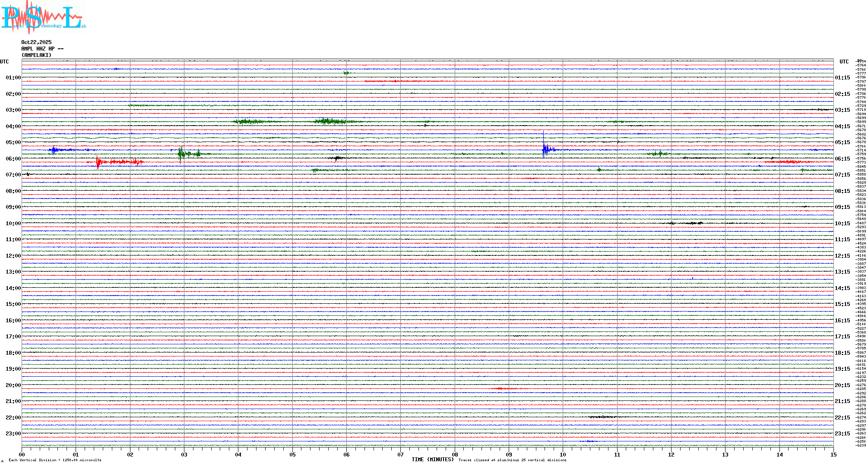Click the right-side 18:15 time label
Image resolution: width=868 pixels, height=466 pixels.
842,353
